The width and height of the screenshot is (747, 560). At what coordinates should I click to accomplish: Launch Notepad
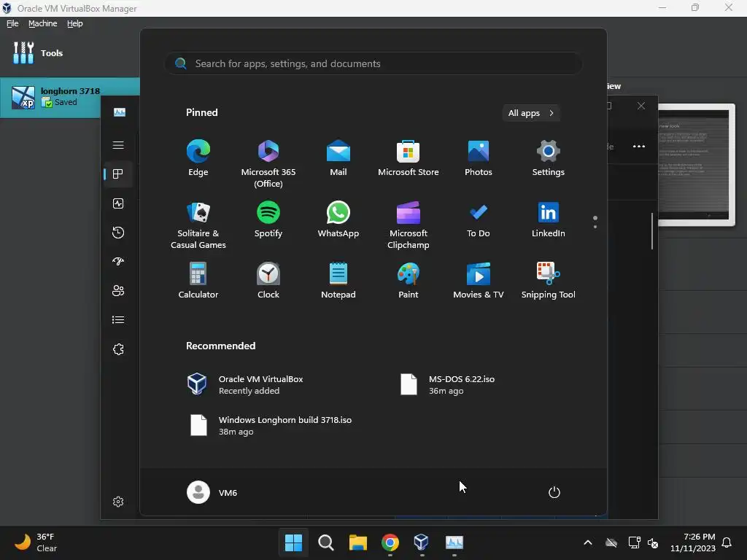[338, 281]
